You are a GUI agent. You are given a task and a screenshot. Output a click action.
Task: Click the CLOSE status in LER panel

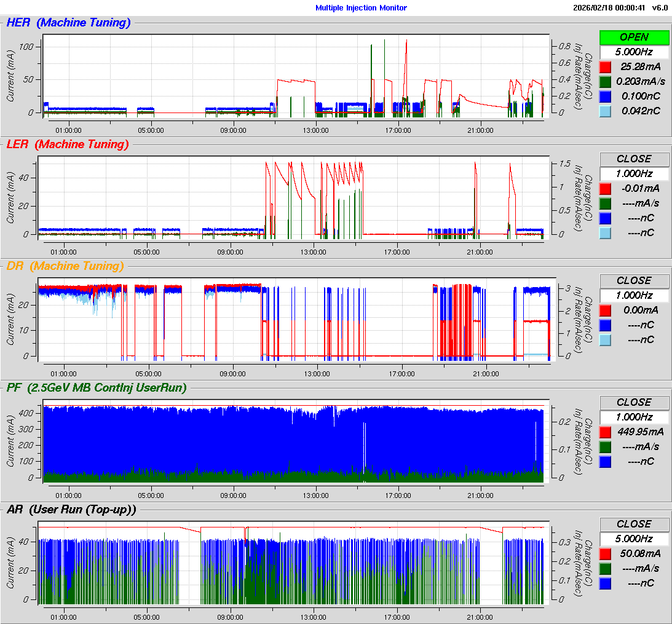(x=634, y=159)
